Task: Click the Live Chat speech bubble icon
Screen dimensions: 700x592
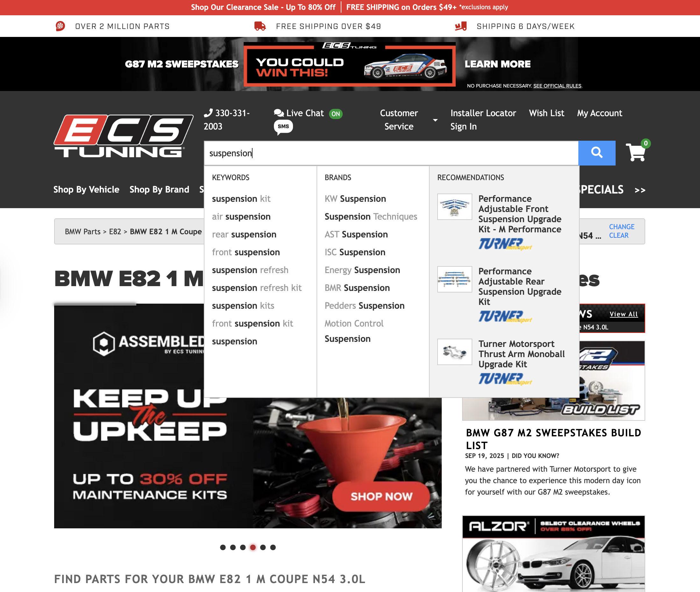Action: pyautogui.click(x=278, y=113)
